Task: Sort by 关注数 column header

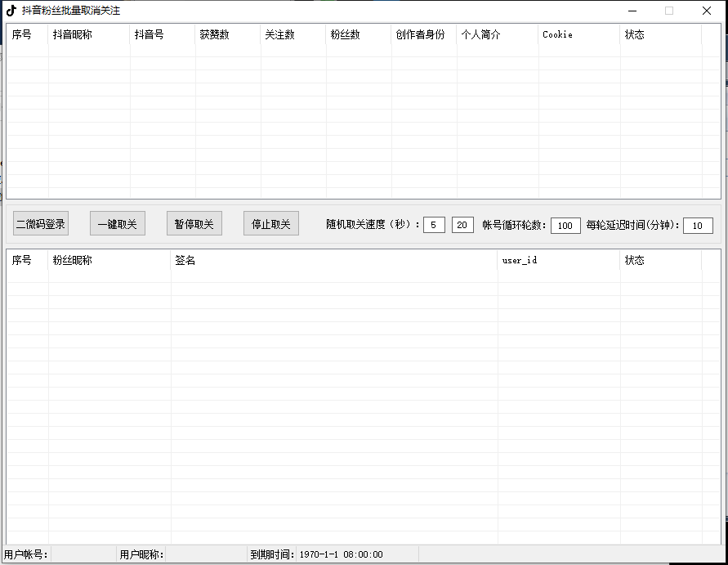Action: click(x=294, y=34)
